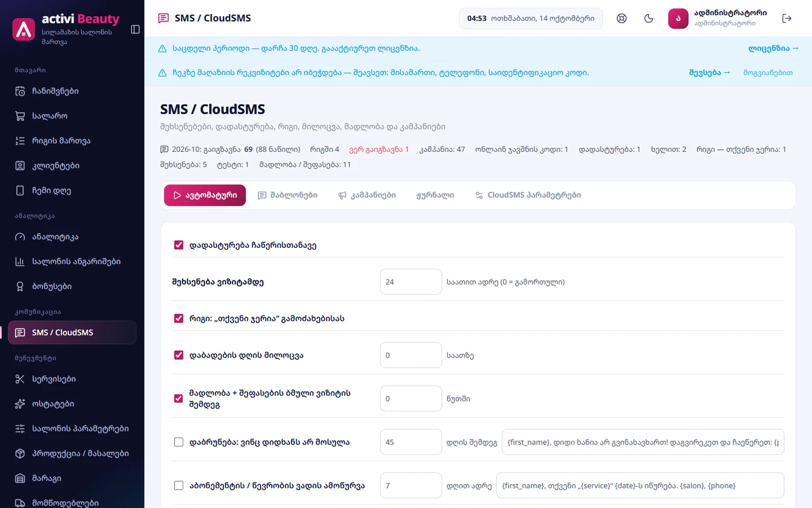This screenshot has width=812, height=508.
Task: Click the შევსება → link
Action: coord(709,73)
